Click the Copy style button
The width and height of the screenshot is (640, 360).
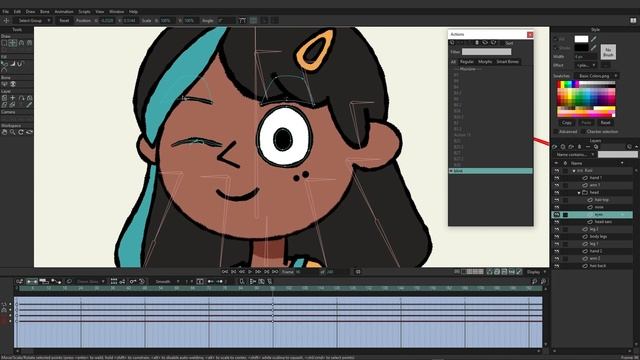[567, 122]
